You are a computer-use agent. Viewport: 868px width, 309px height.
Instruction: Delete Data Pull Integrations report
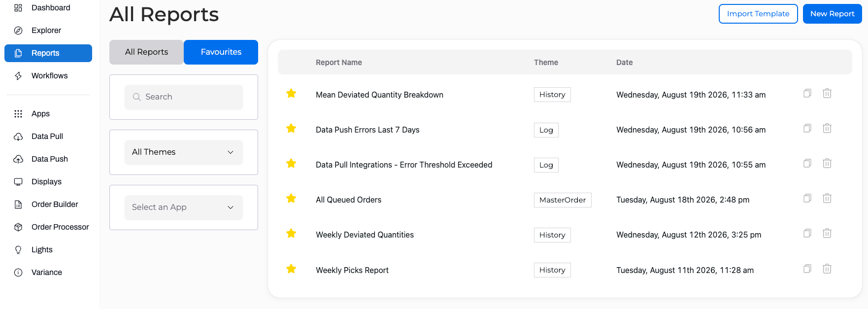point(827,163)
